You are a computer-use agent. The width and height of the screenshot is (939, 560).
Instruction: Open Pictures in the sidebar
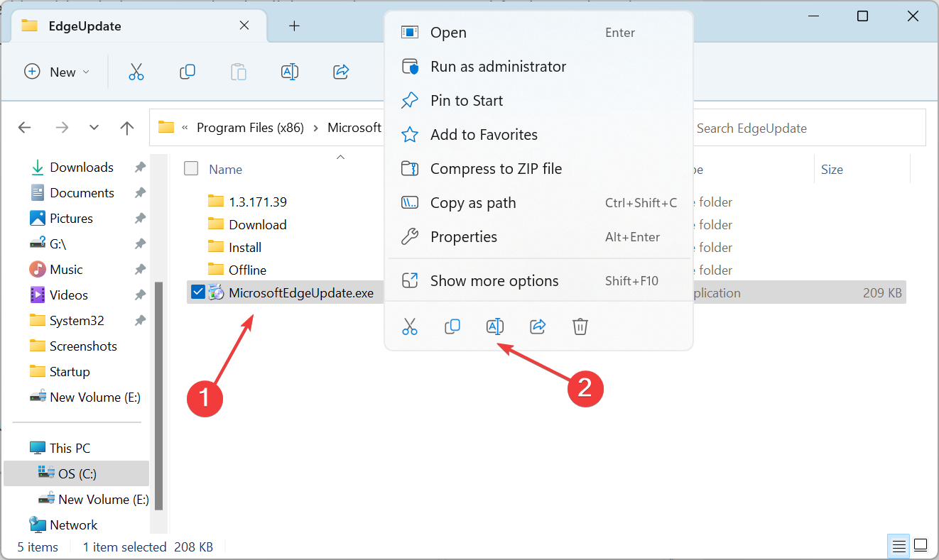pos(71,219)
